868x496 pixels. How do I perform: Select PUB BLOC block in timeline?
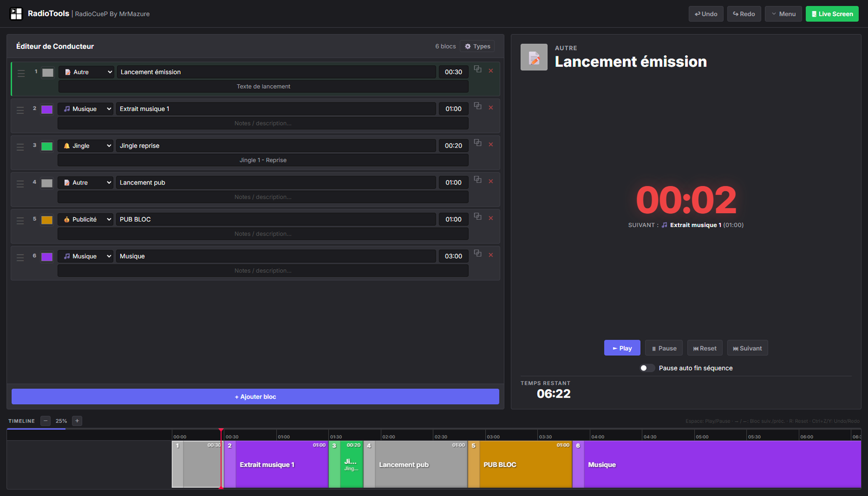(520, 464)
